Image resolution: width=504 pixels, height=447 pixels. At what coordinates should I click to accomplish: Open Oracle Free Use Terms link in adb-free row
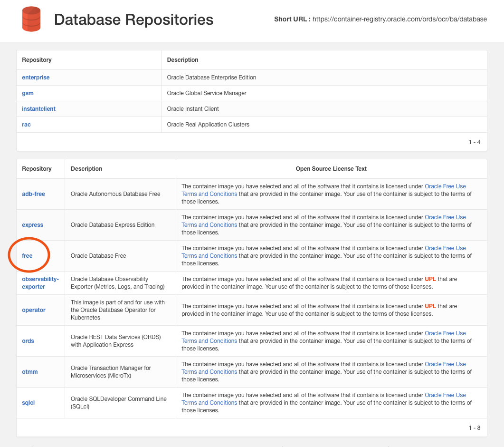(x=445, y=186)
